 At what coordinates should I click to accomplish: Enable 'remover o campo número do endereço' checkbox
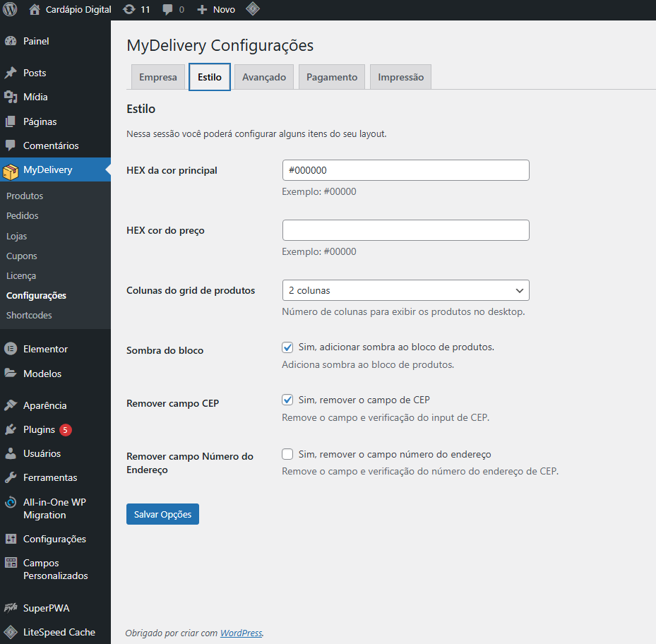(x=287, y=454)
